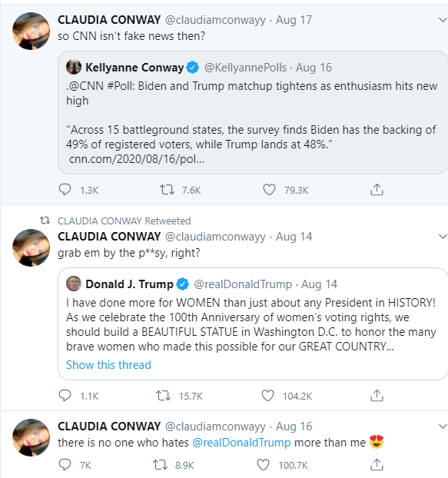Open the @KellyannePolls quoted tweet handle
The image size is (448, 478).
click(245, 68)
